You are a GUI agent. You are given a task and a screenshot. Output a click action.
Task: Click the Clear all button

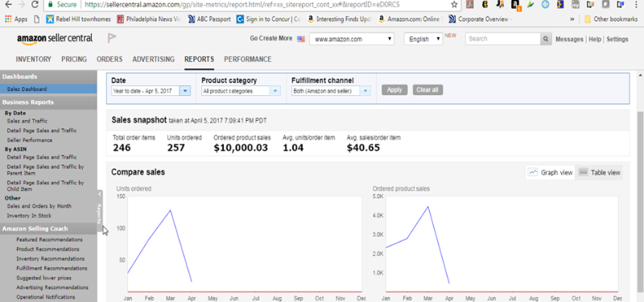coord(427,90)
